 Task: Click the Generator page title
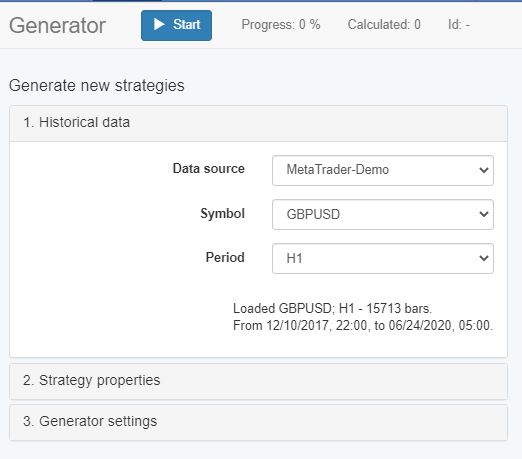point(57,26)
